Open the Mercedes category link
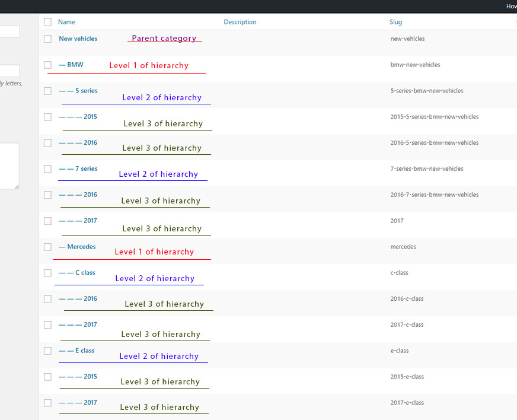Viewport: 517px width, 420px height. (x=78, y=246)
